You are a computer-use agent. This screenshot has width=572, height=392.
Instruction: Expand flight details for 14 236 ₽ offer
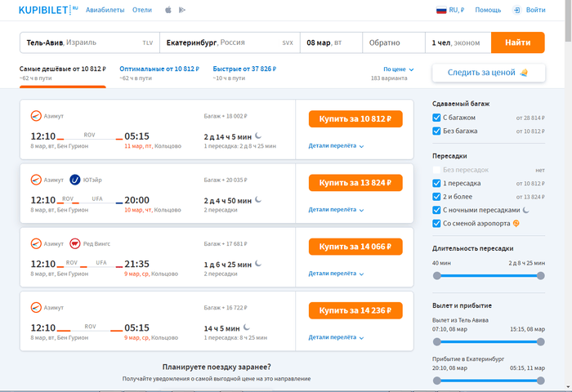[x=336, y=337]
